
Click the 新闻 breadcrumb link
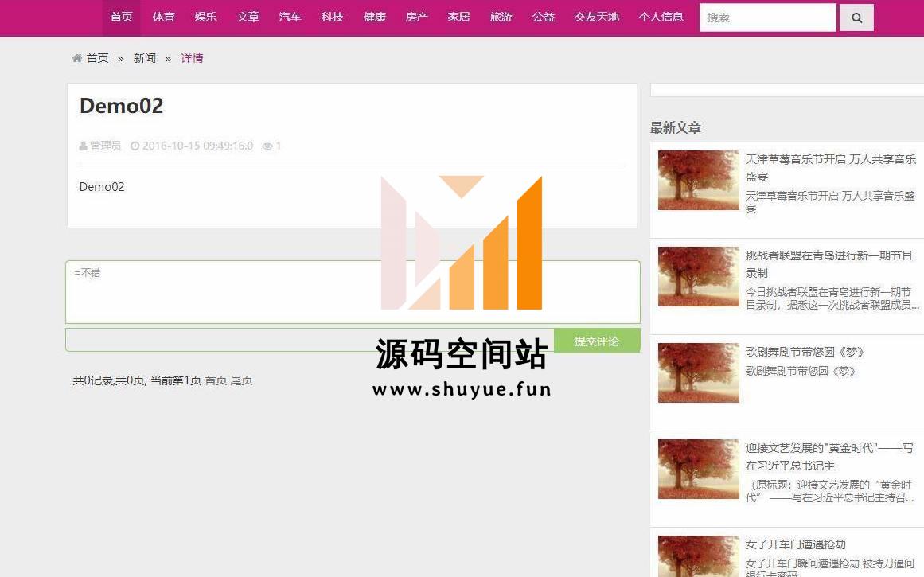click(x=144, y=58)
